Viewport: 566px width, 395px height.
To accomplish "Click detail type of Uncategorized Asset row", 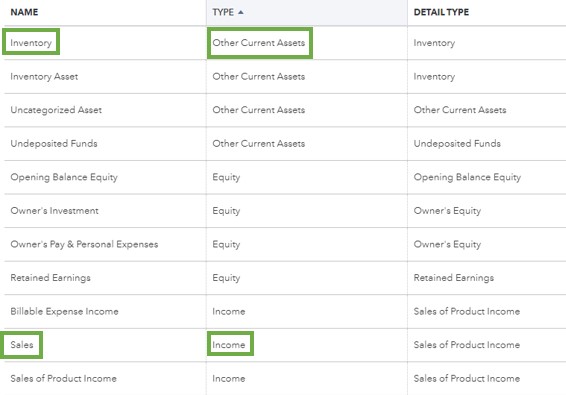I will coord(460,110).
